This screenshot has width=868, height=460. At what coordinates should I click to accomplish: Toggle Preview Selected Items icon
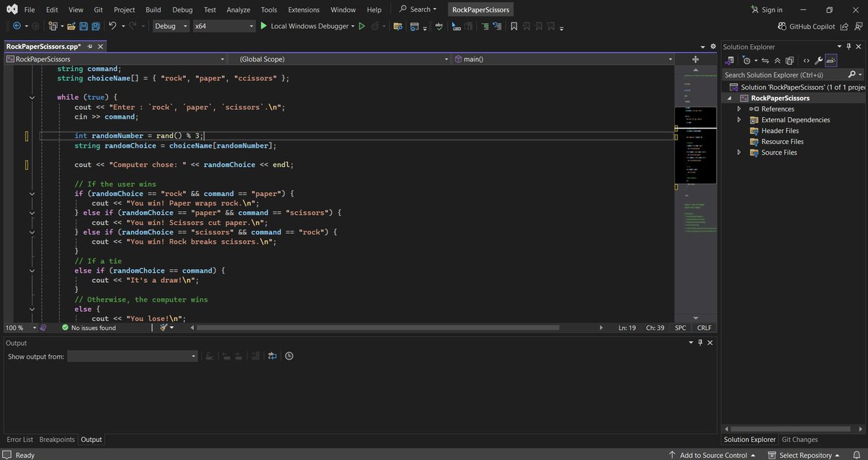831,61
